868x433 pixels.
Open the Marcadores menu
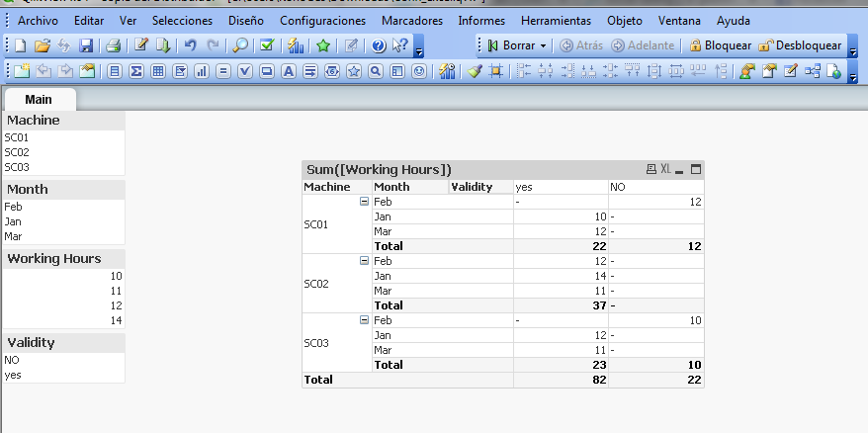tap(411, 20)
